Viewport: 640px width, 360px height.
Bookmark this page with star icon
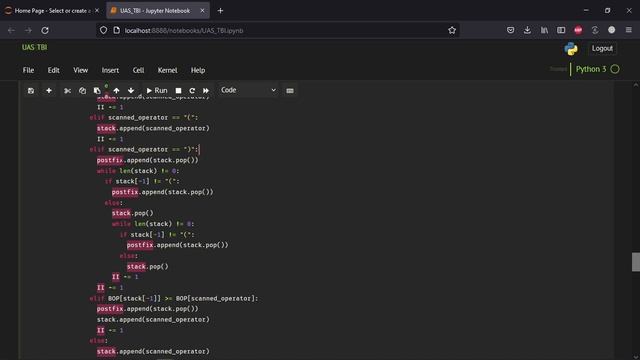(452, 30)
